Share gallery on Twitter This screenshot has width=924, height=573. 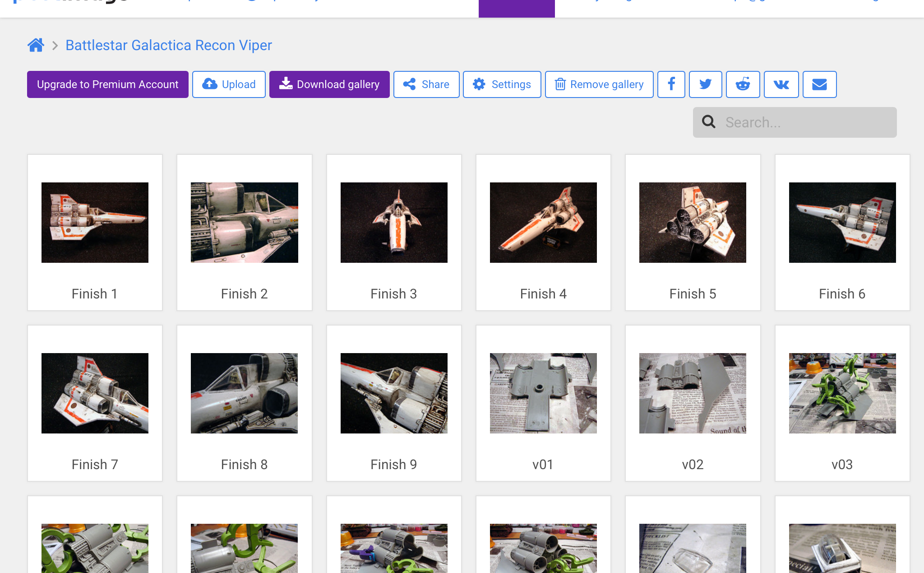pyautogui.click(x=705, y=84)
